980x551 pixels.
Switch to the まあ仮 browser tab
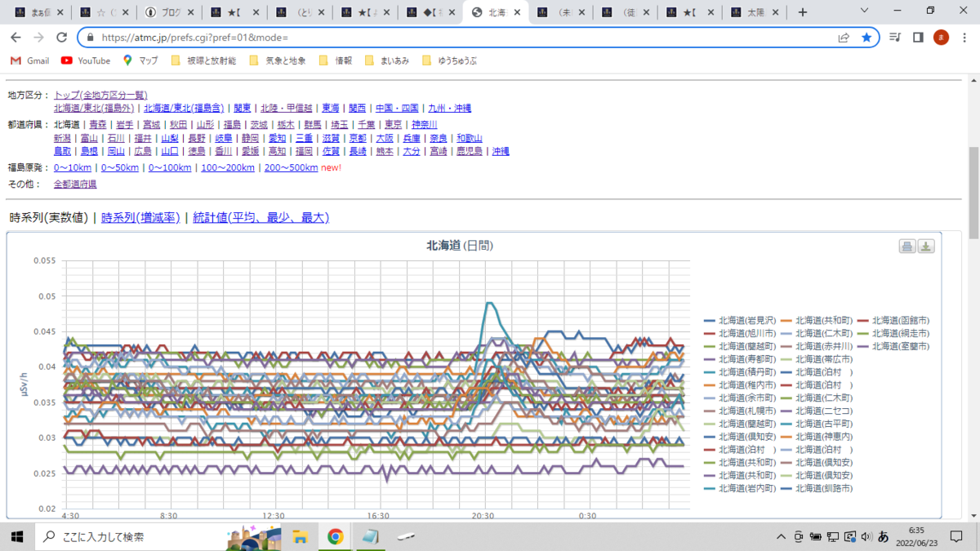pyautogui.click(x=38, y=12)
